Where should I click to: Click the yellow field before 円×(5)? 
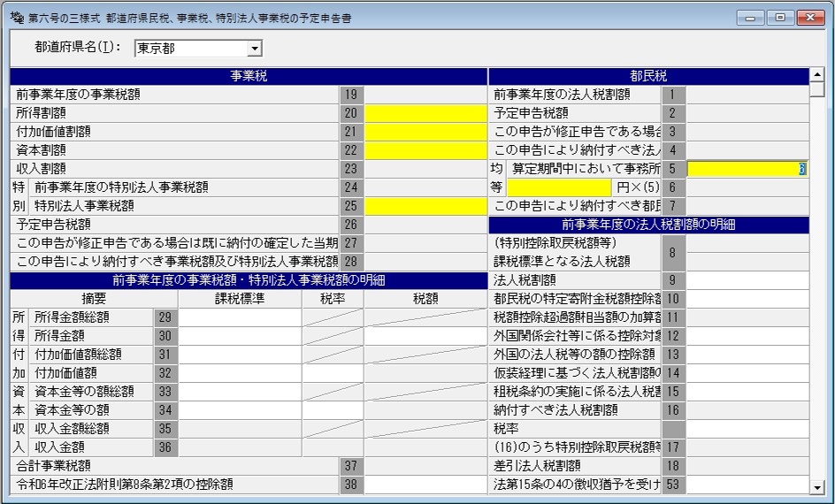[x=559, y=187]
